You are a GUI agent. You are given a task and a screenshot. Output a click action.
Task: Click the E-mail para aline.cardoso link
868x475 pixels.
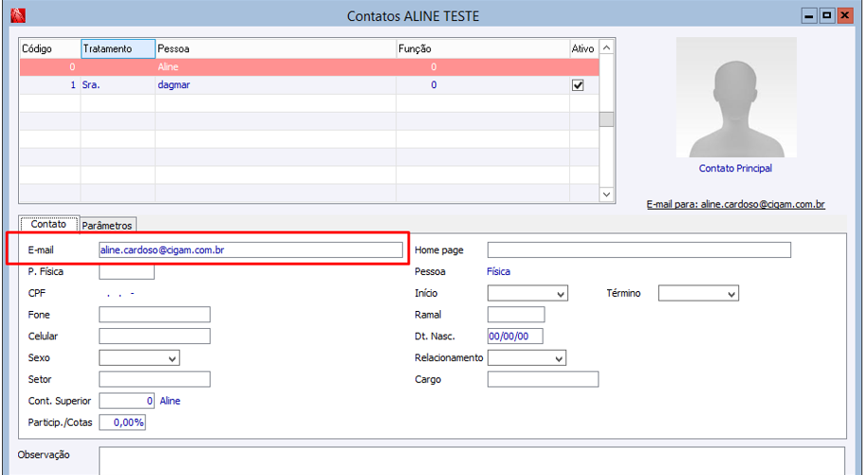[x=735, y=204]
